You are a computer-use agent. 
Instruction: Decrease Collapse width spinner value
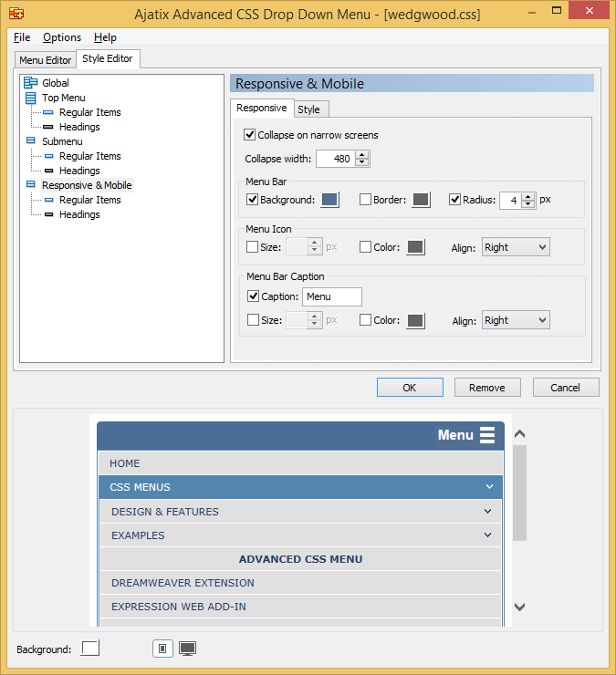(x=362, y=162)
